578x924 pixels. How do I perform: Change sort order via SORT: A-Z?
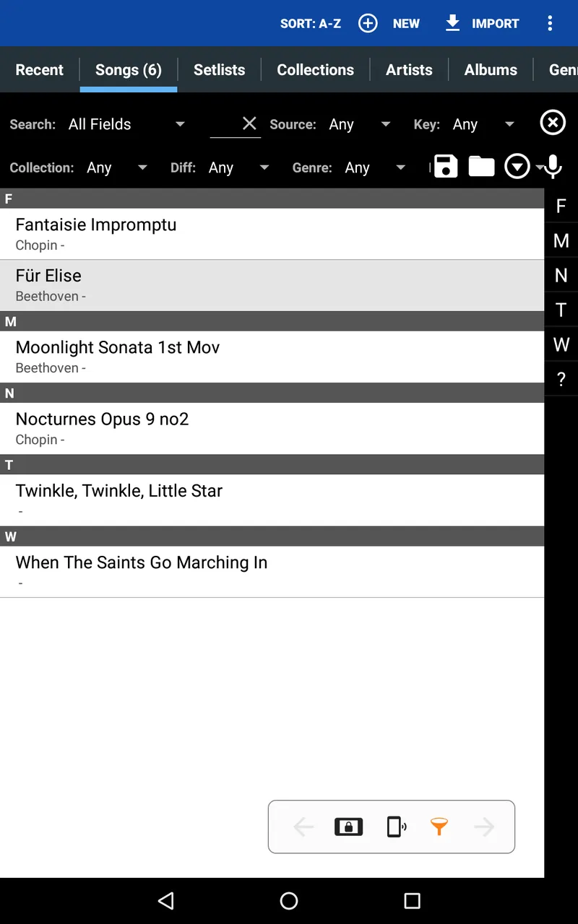tap(311, 23)
